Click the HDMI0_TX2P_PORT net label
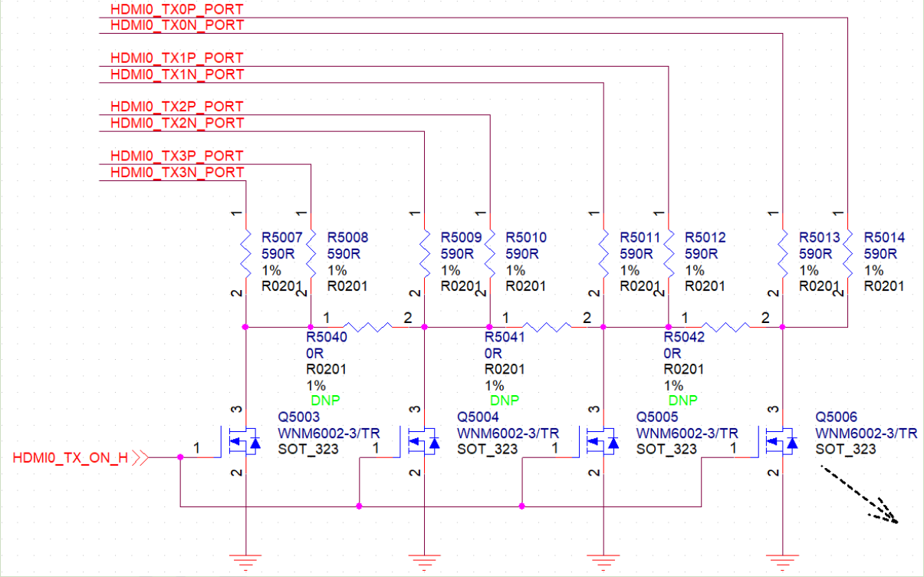The image size is (924, 577). (177, 107)
